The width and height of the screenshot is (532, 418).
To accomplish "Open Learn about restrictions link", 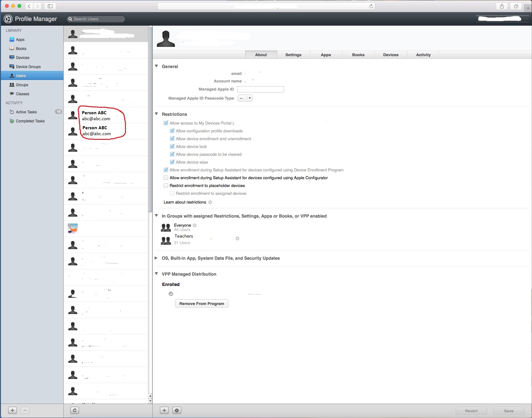I will coord(185,202).
